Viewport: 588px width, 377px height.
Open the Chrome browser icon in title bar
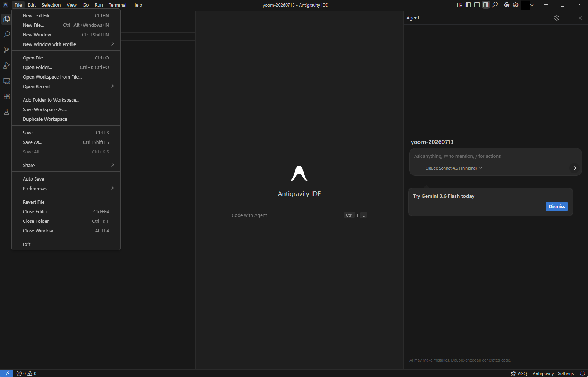pyautogui.click(x=507, y=5)
